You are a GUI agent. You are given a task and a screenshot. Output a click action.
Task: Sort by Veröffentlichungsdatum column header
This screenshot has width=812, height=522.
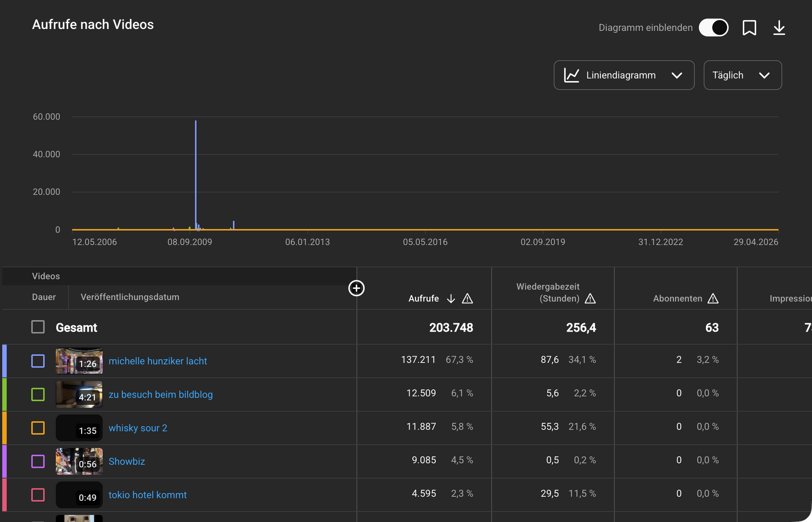130,297
